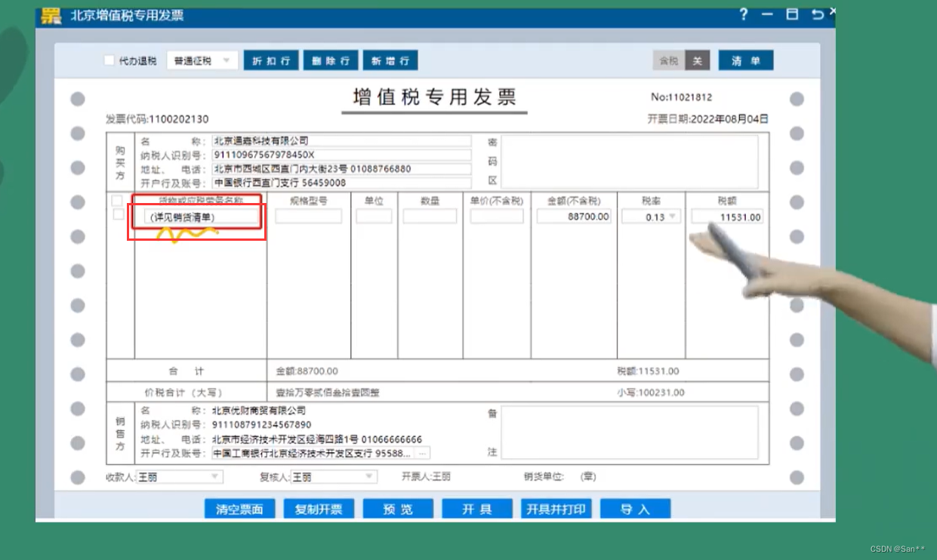Click the 规格型号 input field

coord(309,217)
